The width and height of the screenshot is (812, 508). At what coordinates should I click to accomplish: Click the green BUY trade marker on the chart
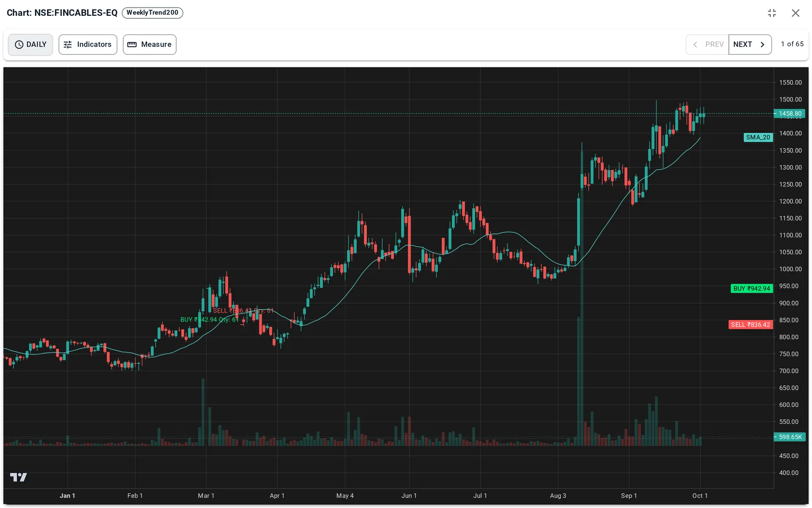coord(209,320)
